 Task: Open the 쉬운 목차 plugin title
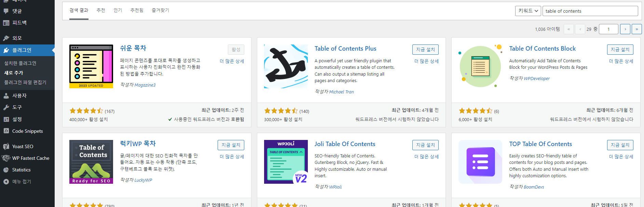[133, 48]
